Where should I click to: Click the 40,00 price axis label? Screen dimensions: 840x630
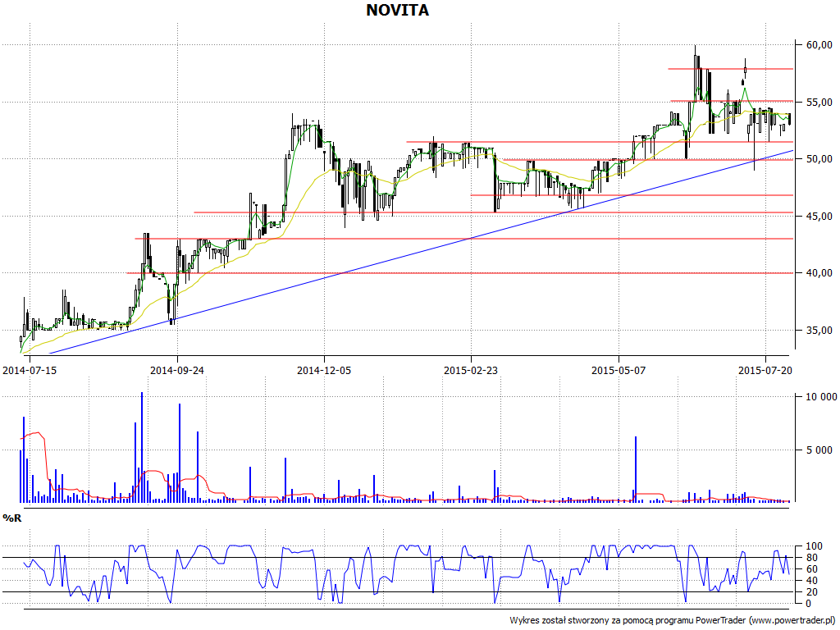(x=819, y=273)
